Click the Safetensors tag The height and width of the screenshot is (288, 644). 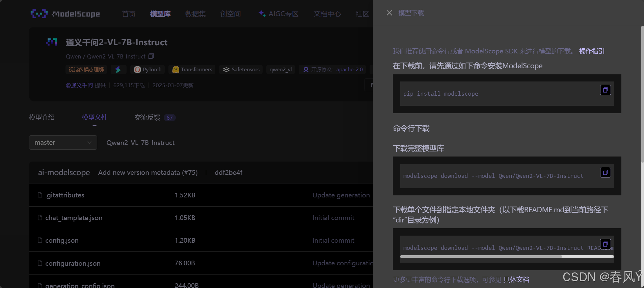pyautogui.click(x=241, y=69)
